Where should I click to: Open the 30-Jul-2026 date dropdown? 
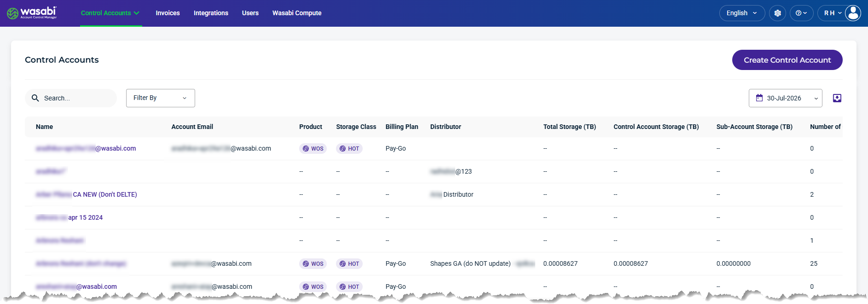point(785,98)
